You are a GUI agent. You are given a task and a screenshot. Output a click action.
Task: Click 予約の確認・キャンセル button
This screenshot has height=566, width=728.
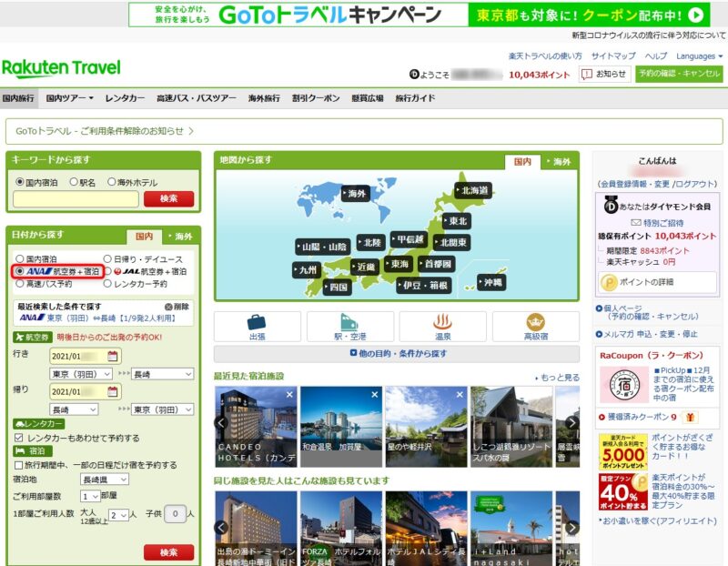click(x=679, y=74)
